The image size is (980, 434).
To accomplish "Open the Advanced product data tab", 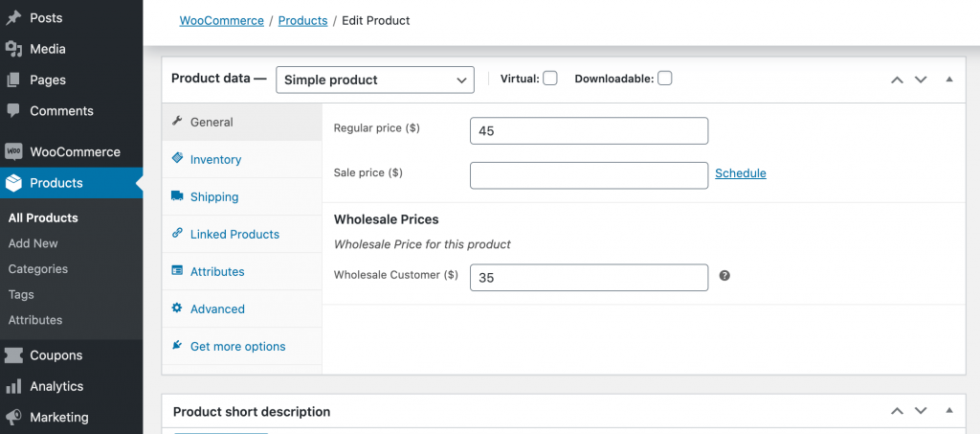I will click(x=242, y=308).
